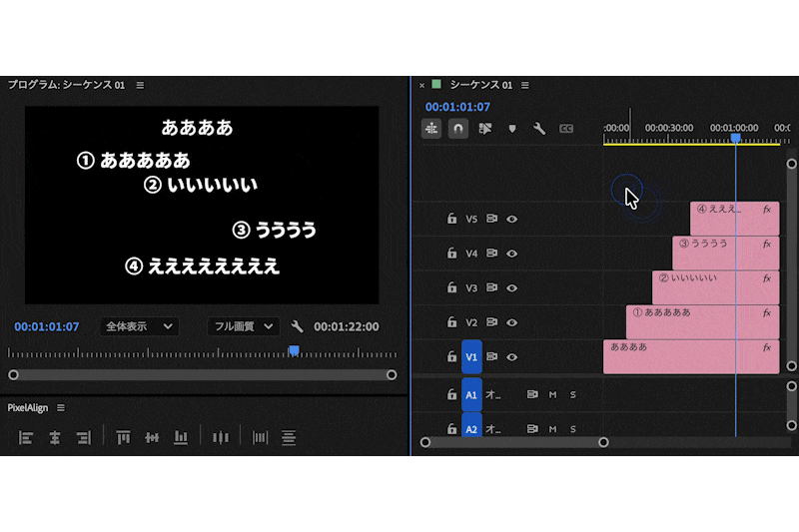Select the シーケンス 01 timeline tab
Screen dimensions: 799x532
click(481, 85)
